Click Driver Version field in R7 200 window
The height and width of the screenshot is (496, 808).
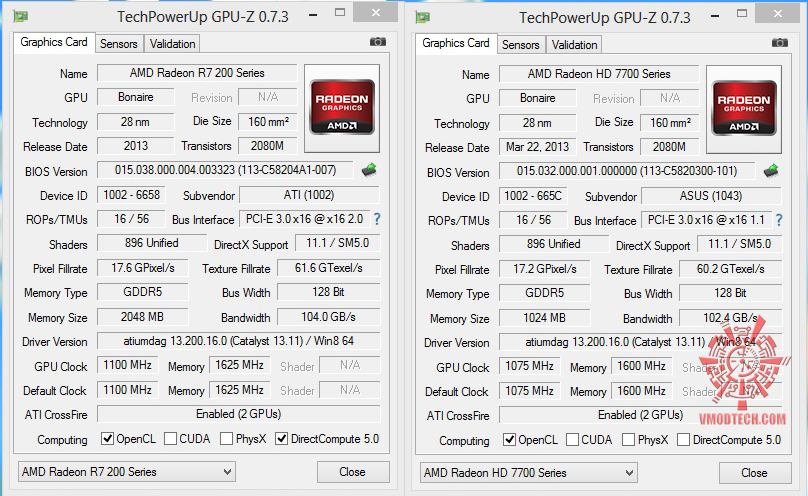click(239, 341)
